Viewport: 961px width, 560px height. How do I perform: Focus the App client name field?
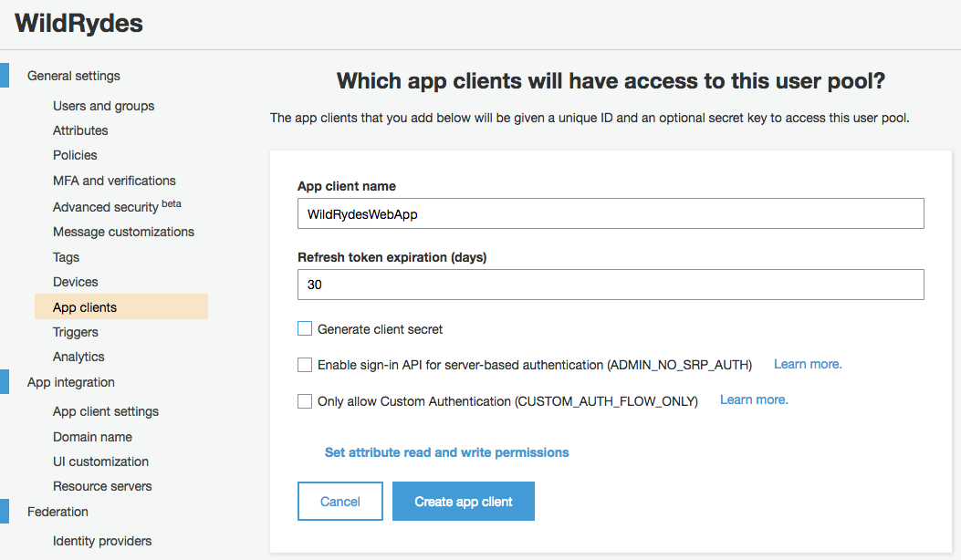pyautogui.click(x=610, y=213)
